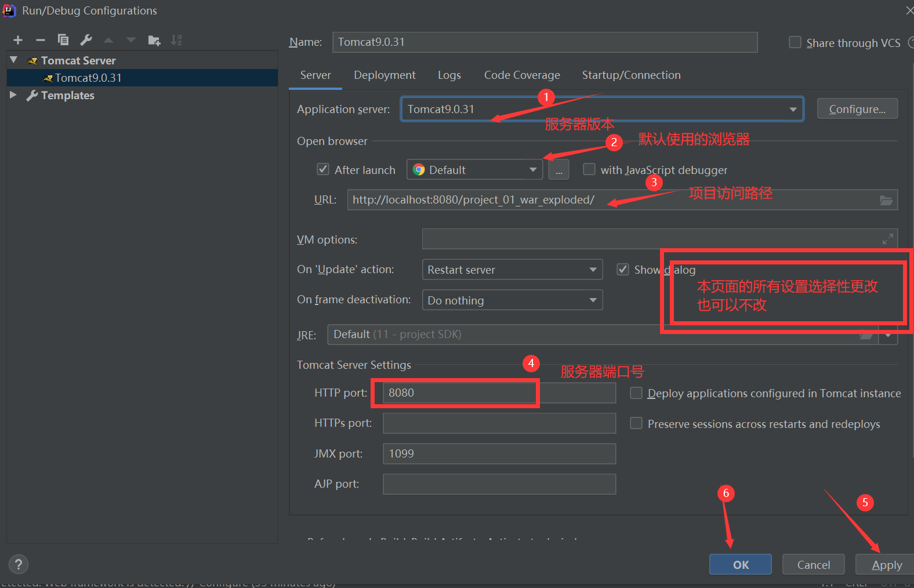914x588 pixels.
Task: Click the Name input field
Action: 545,42
